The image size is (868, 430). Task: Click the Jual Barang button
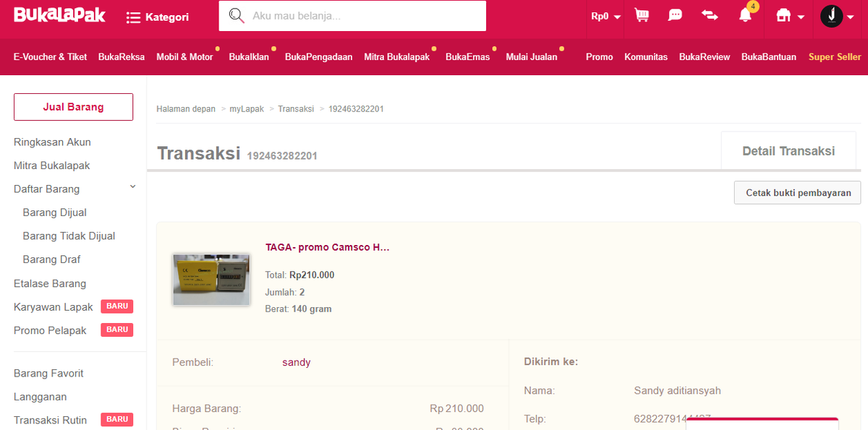pos(73,107)
